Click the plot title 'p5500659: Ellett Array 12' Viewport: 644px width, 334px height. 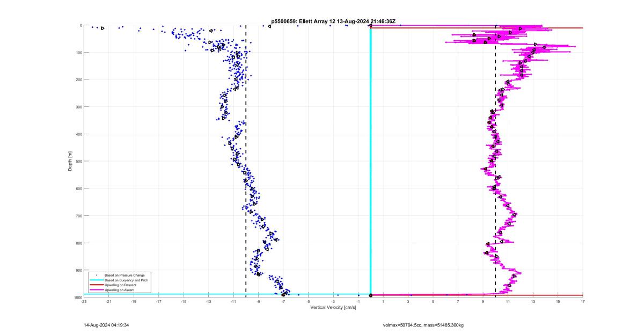pos(303,21)
